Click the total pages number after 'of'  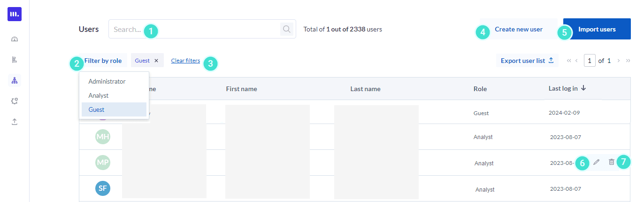point(609,61)
